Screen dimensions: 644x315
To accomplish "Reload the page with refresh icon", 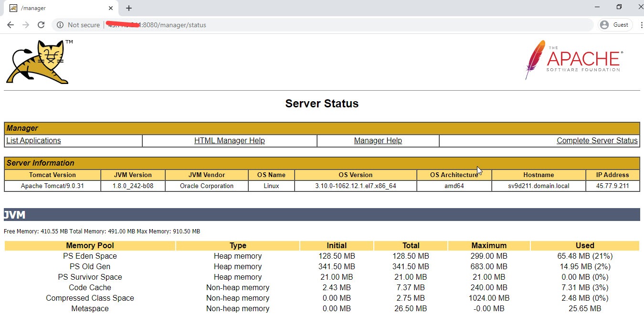I will pyautogui.click(x=41, y=25).
